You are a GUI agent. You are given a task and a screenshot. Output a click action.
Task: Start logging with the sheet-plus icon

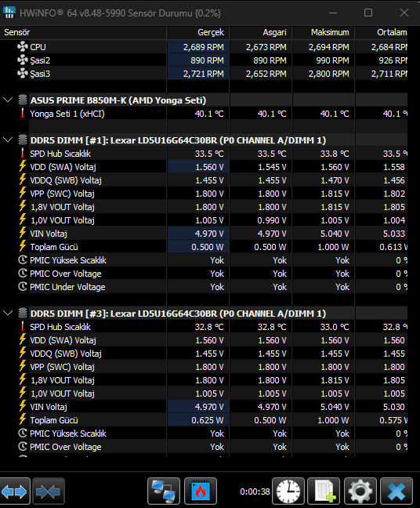click(x=324, y=492)
